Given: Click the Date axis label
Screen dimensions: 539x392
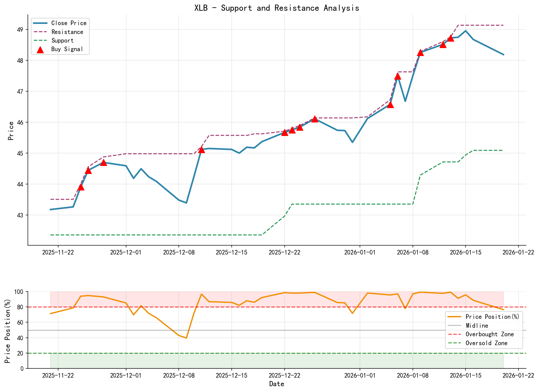Looking at the screenshot, I should pos(277,383).
